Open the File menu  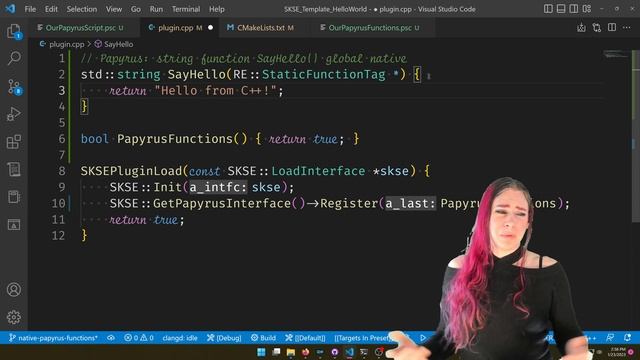[30, 9]
